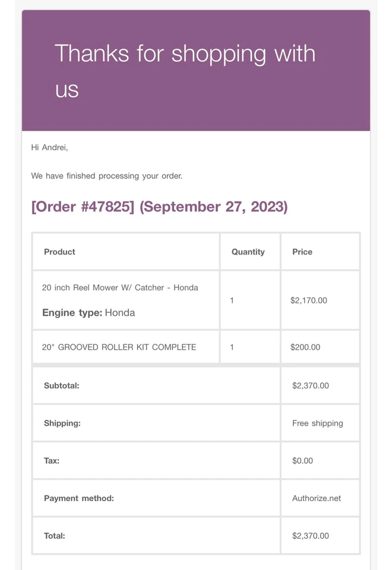Viewport: 392px width, 570px height.
Task: Click the Tax label
Action: point(52,461)
